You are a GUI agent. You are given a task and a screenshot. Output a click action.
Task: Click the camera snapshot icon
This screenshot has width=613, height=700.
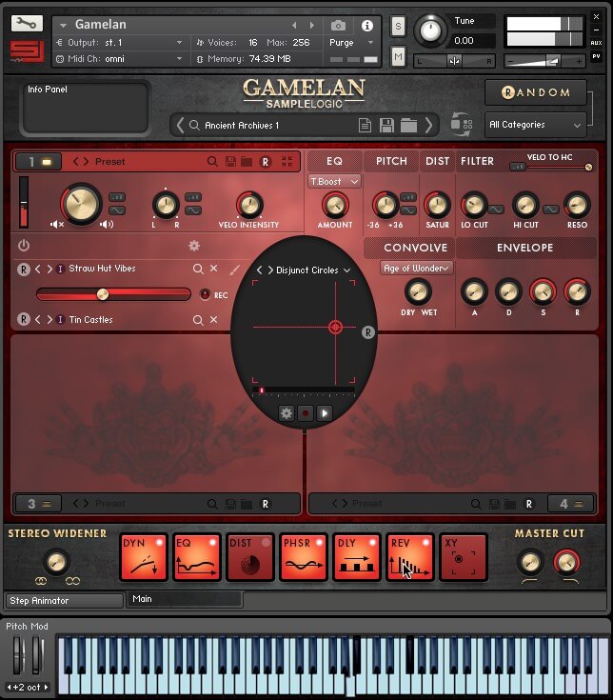pos(338,26)
